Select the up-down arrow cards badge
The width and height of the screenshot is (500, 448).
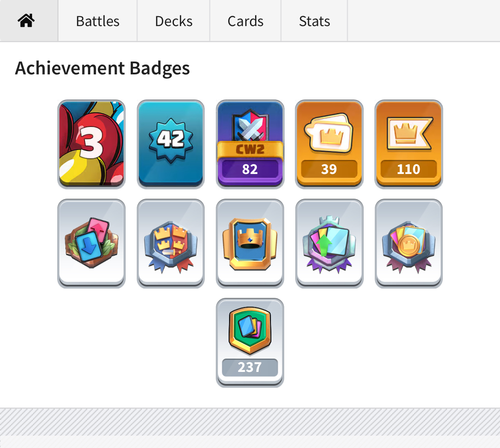tap(91, 244)
